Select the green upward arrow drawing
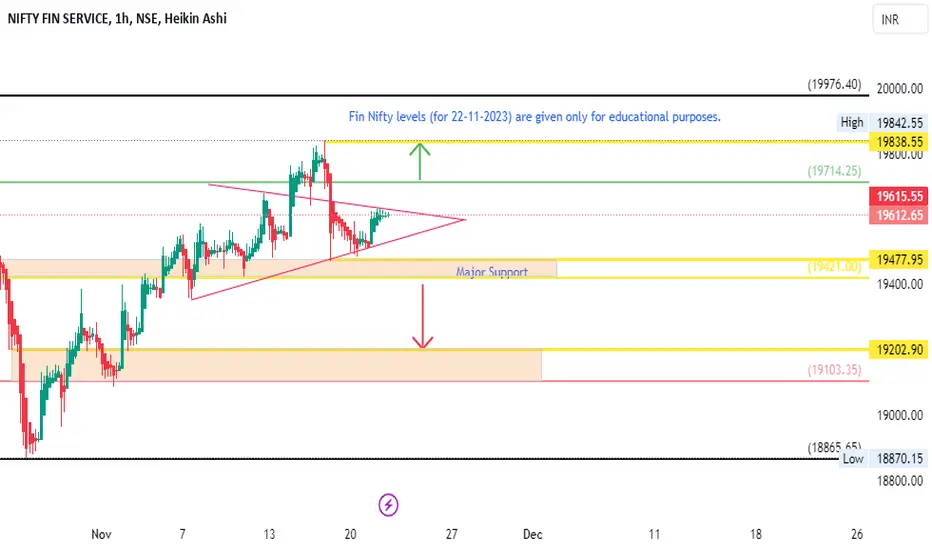932x550 pixels. [420, 161]
